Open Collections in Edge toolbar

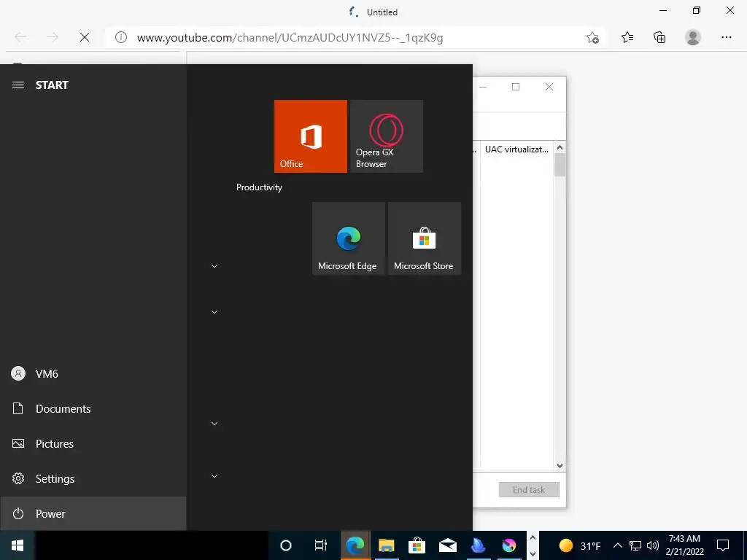(x=659, y=37)
